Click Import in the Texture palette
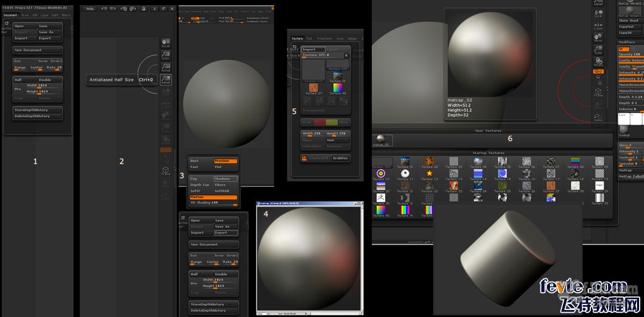Screen dimensions: 644x317 (312, 49)
